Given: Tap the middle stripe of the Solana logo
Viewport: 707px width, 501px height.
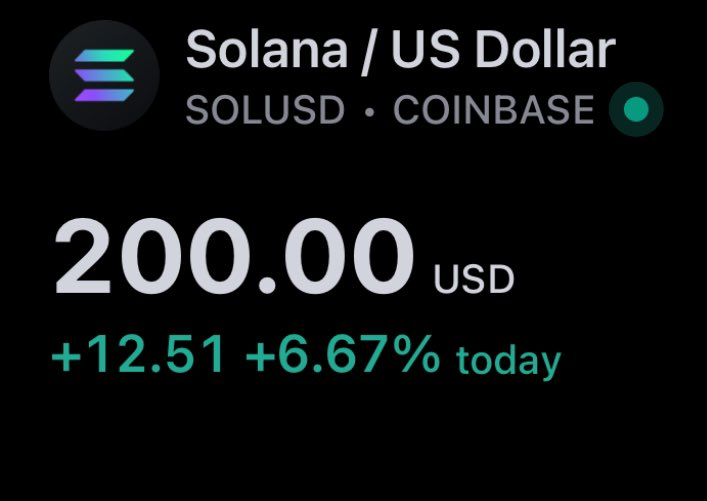Looking at the screenshot, I should click(104, 75).
